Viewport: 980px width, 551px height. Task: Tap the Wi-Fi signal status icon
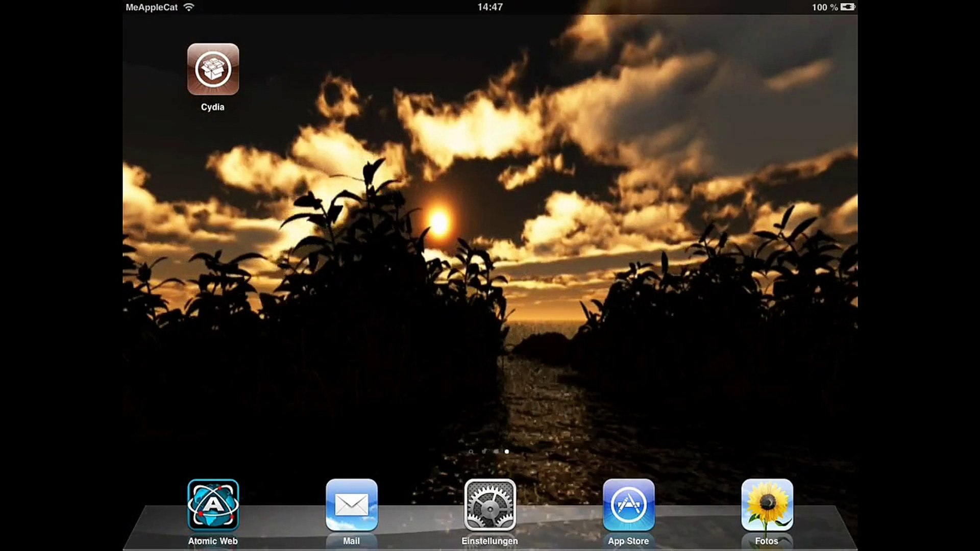tap(189, 7)
